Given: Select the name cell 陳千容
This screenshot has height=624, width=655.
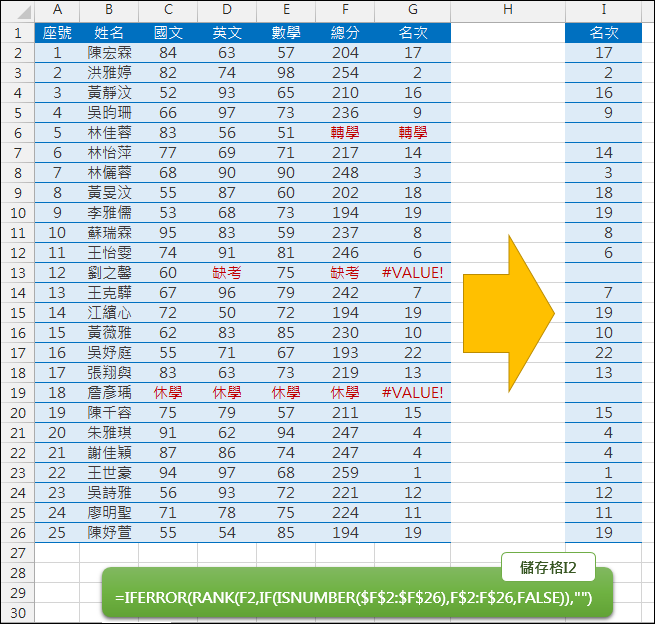Looking at the screenshot, I should (x=109, y=413).
